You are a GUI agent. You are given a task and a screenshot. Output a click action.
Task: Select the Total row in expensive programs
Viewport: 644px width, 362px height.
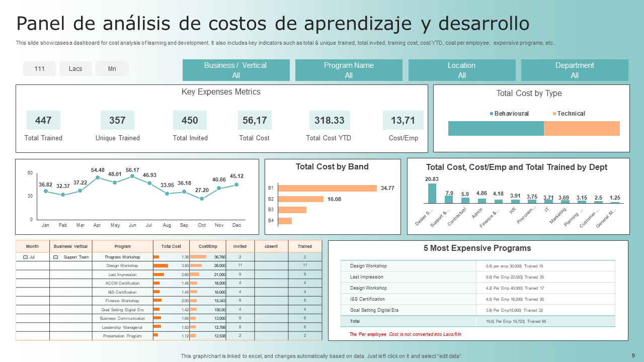point(477,321)
